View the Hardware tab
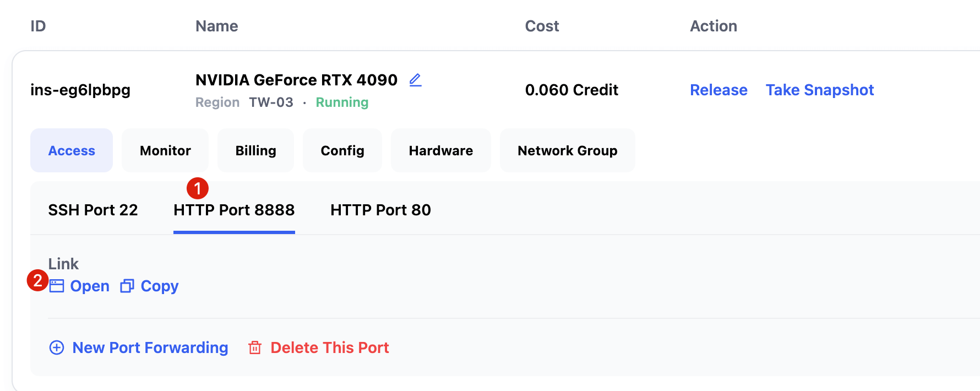 (440, 150)
